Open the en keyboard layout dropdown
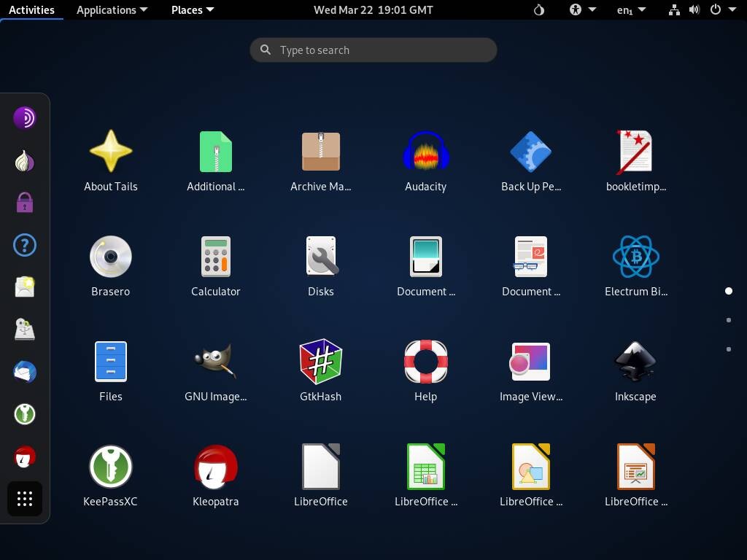The image size is (747, 560). 631,10
